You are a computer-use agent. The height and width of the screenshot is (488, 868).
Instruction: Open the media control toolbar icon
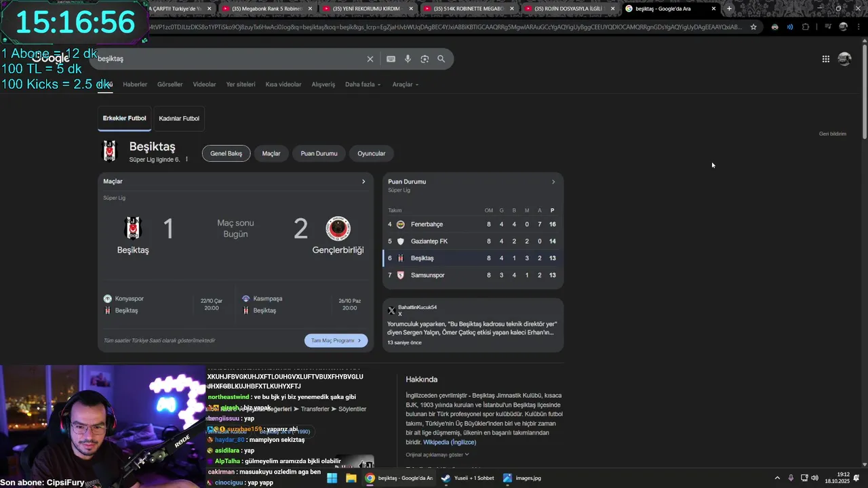827,27
